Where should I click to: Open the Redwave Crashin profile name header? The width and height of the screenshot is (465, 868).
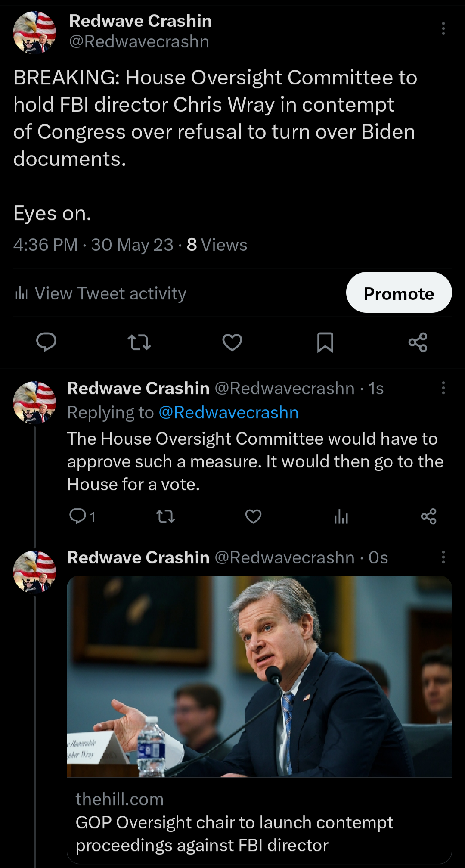pos(140,21)
